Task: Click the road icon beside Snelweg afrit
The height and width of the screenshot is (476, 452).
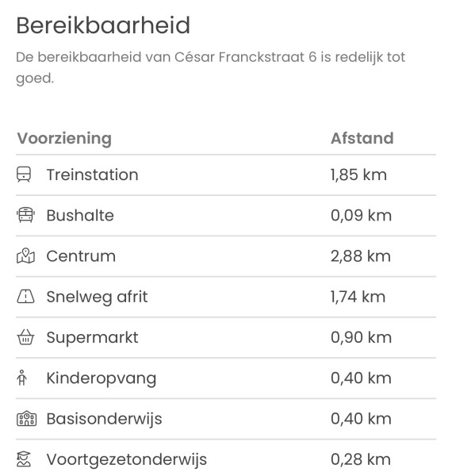Action: click(25, 296)
